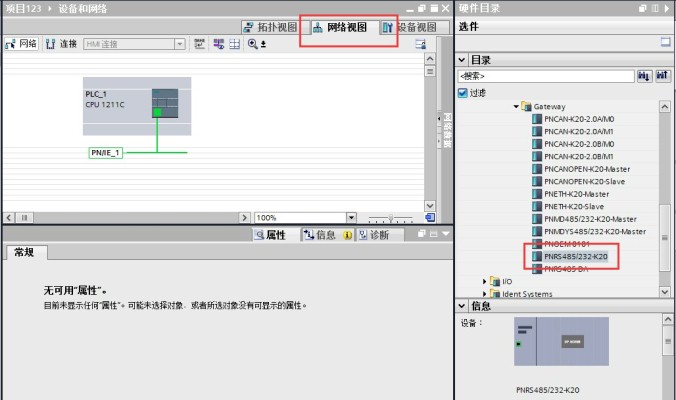Screen dimensions: 676x400
Task: Toggle the 过滤 filter checkbox
Action: tap(463, 92)
